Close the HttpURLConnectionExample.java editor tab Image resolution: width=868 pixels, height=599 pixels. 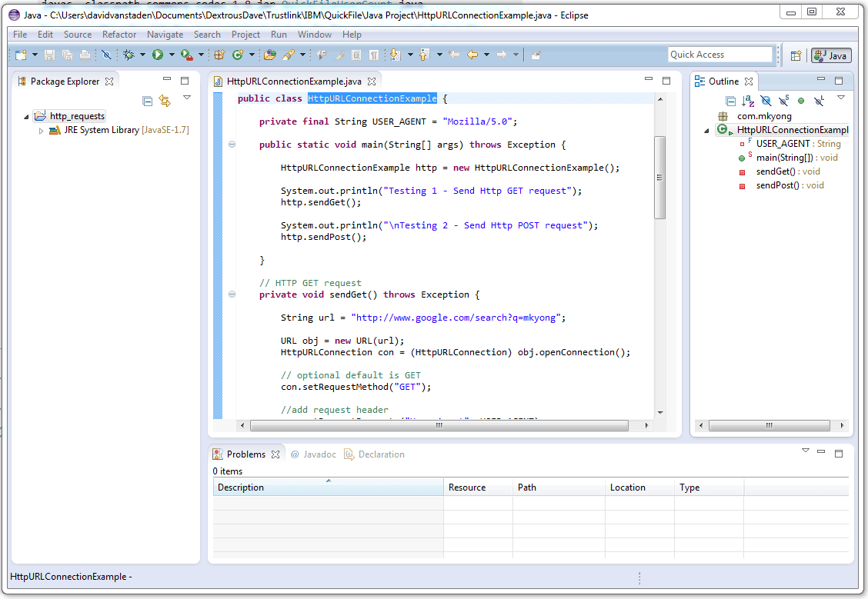[372, 82]
